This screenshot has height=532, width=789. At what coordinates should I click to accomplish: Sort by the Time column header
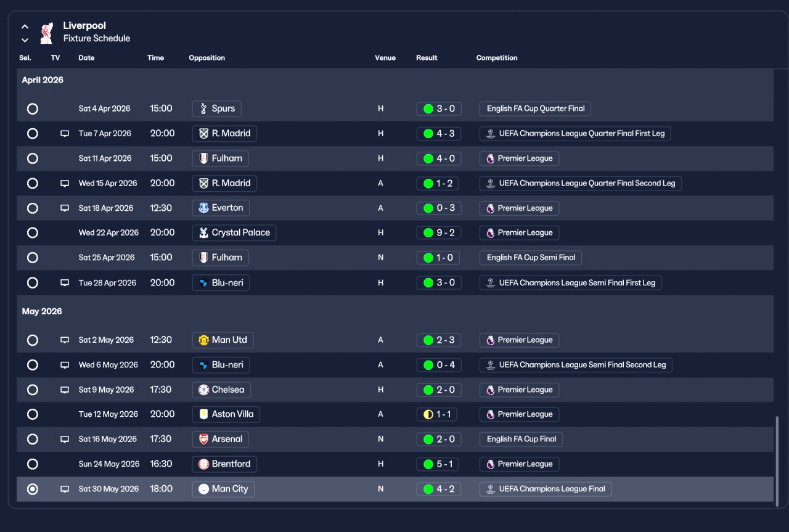pyautogui.click(x=155, y=58)
